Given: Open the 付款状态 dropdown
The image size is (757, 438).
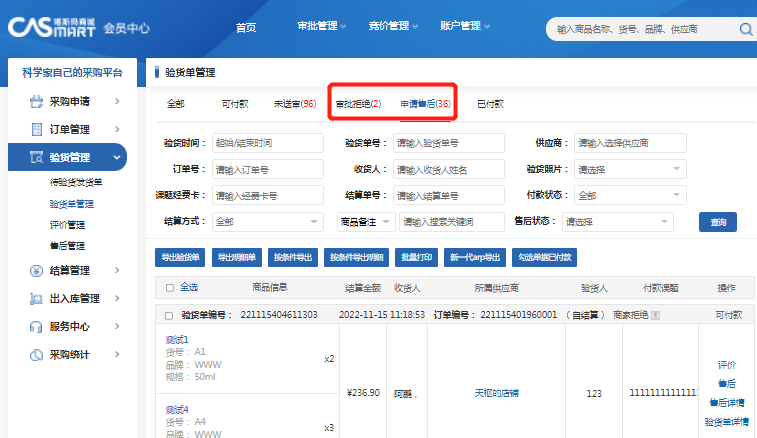Looking at the screenshot, I should coord(630,195).
